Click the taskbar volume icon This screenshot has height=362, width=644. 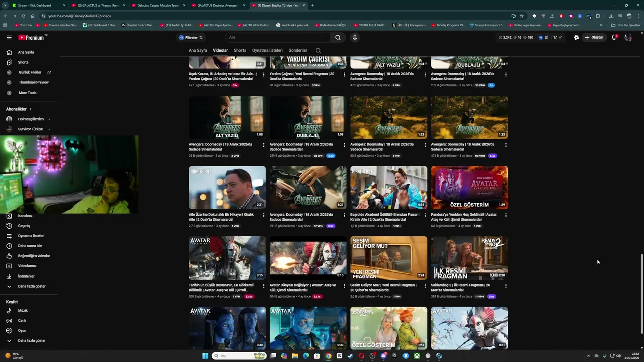tap(618, 356)
